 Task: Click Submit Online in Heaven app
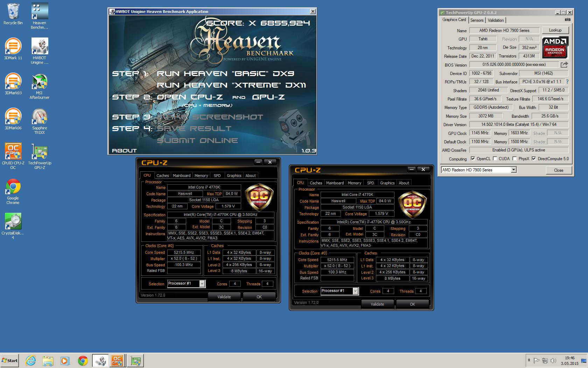(x=197, y=141)
